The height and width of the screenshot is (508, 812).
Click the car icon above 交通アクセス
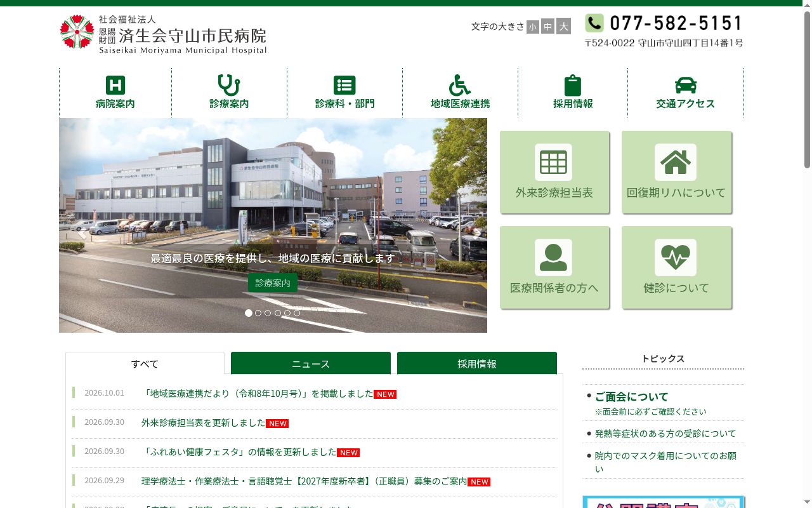point(686,85)
